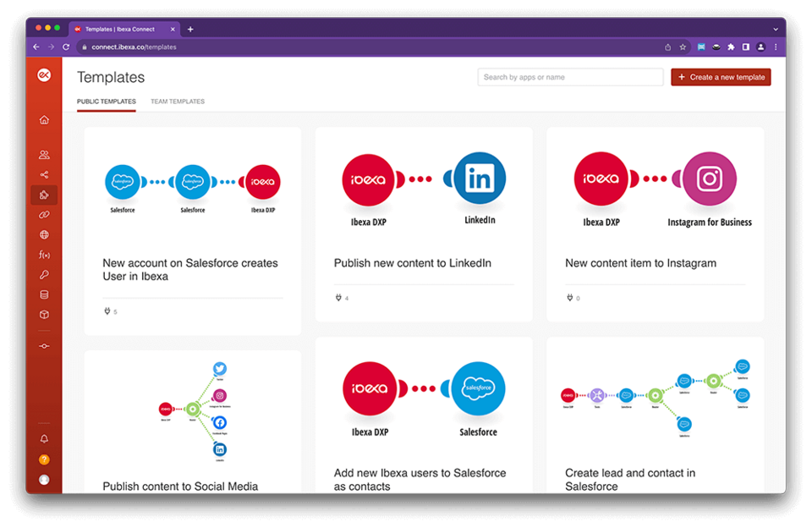Screen dimensions: 812x528
Task: Expand the tab search chevron in title bar
Action: pos(776,29)
